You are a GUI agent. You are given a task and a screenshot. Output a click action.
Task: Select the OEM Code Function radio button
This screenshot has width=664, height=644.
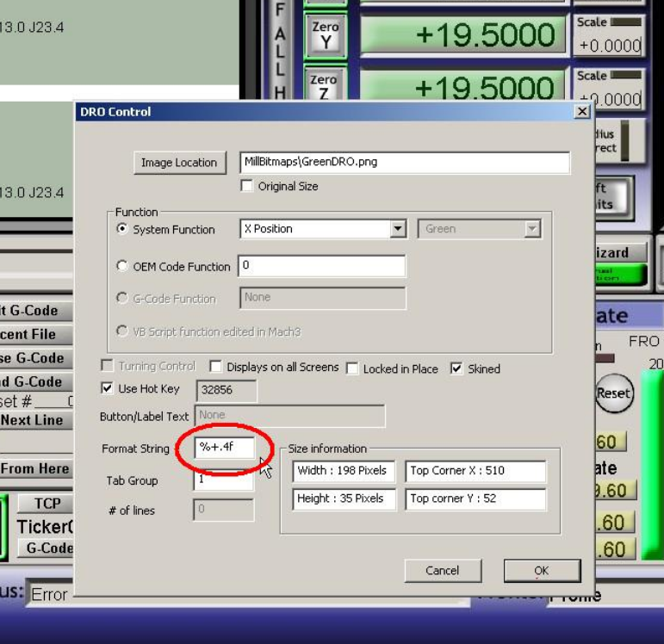122,266
